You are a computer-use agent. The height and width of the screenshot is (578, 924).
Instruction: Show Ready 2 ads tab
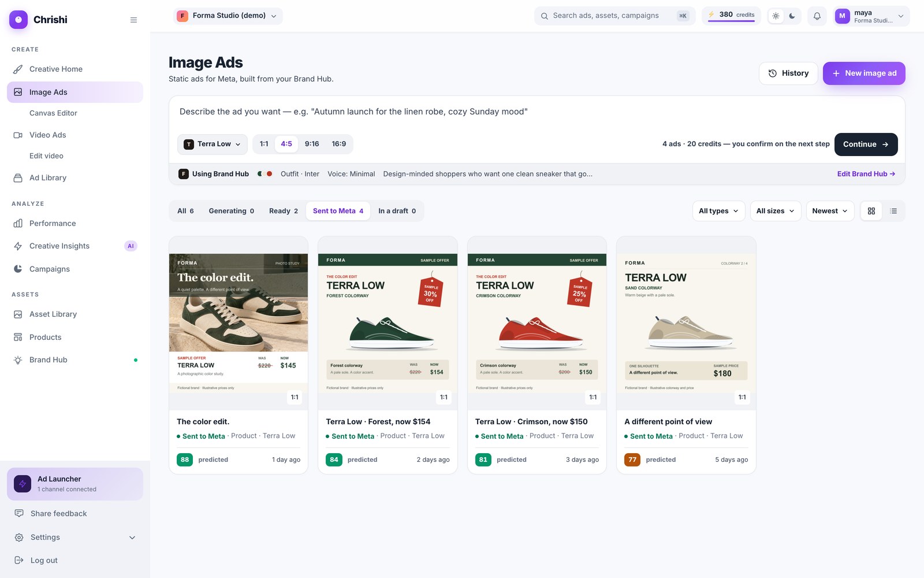click(284, 211)
